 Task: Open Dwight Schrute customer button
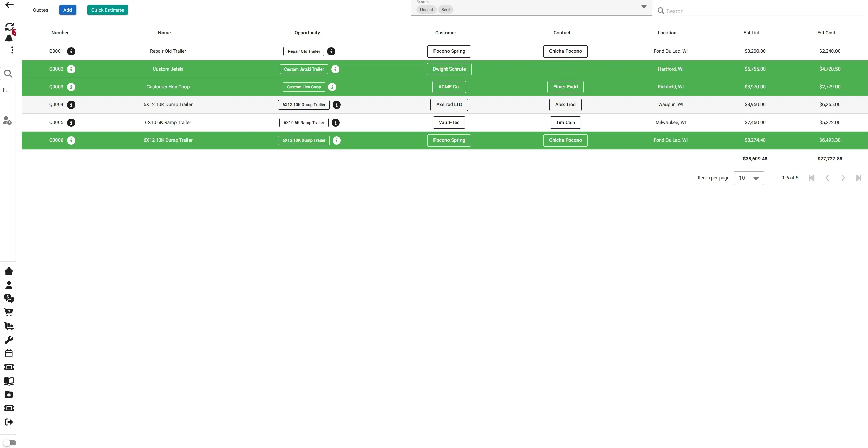(x=449, y=69)
